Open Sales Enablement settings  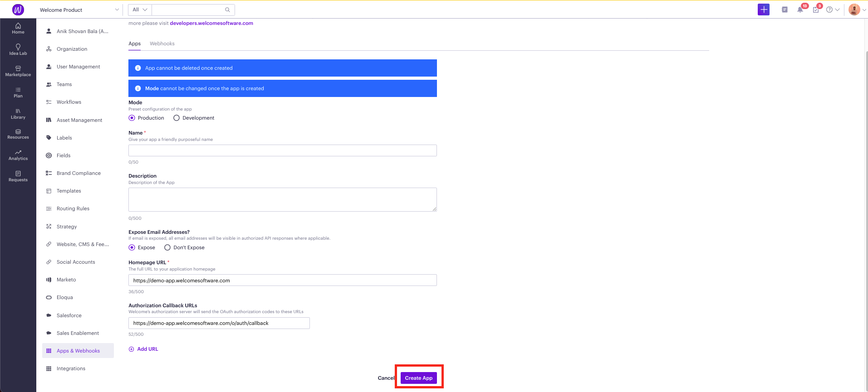(x=78, y=333)
